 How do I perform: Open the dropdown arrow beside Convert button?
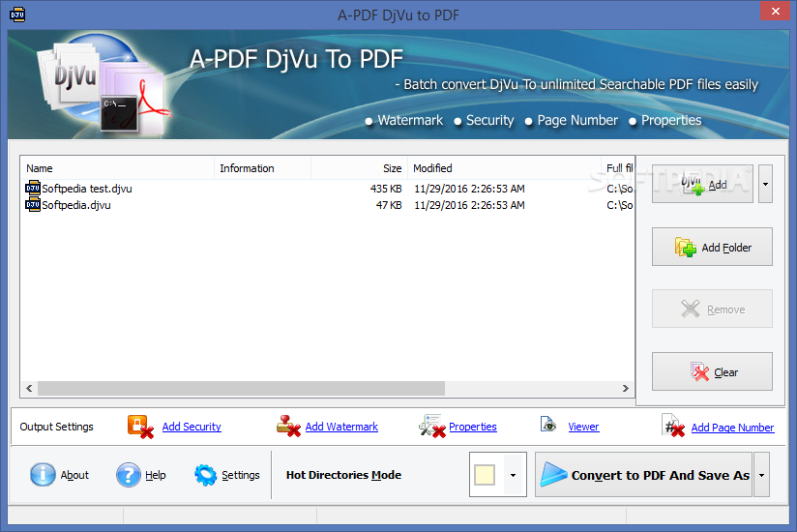click(761, 475)
